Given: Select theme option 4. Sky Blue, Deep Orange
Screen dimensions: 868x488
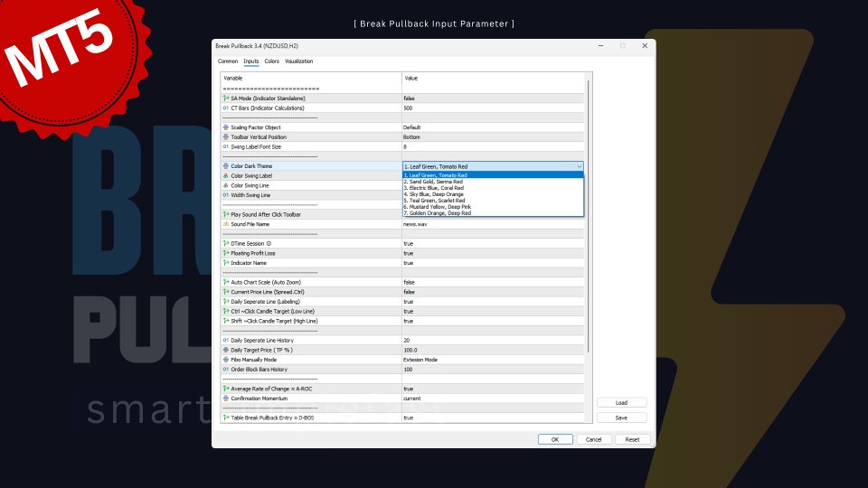Looking at the screenshot, I should point(493,194).
